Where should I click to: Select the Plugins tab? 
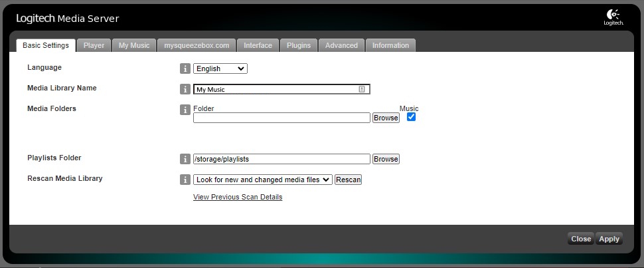click(299, 45)
